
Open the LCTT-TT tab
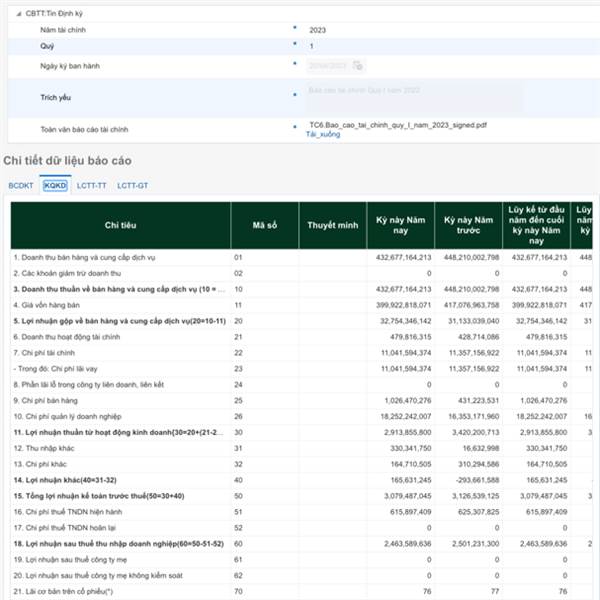[91, 186]
